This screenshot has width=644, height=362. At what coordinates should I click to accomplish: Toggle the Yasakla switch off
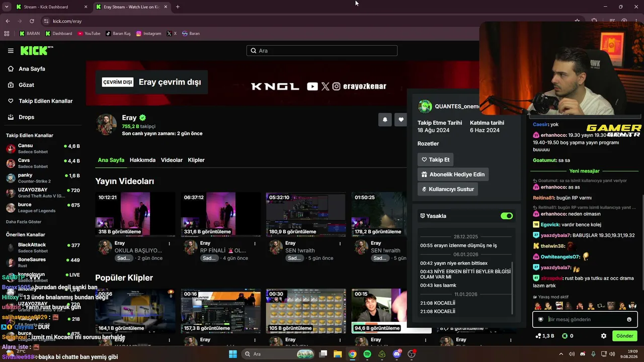[507, 216]
